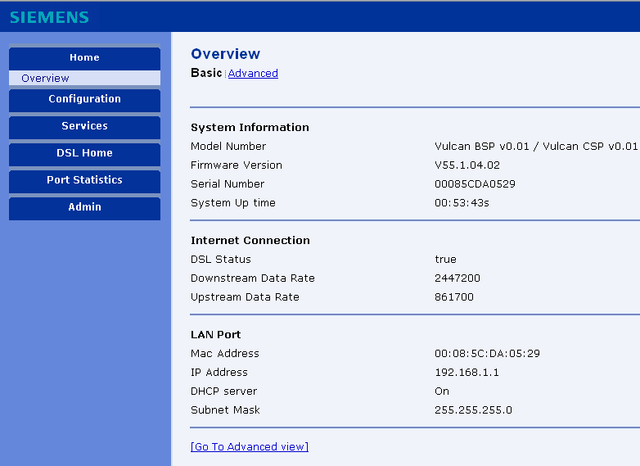Open the Home menu
The height and width of the screenshot is (466, 640).
click(84, 58)
